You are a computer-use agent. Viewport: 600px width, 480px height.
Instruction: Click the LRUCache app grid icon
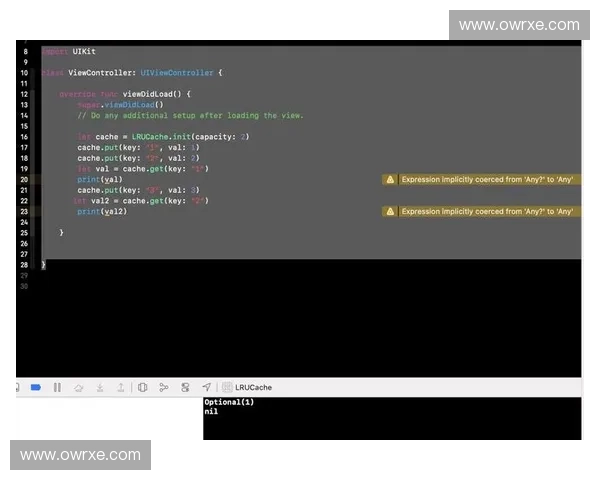point(227,387)
